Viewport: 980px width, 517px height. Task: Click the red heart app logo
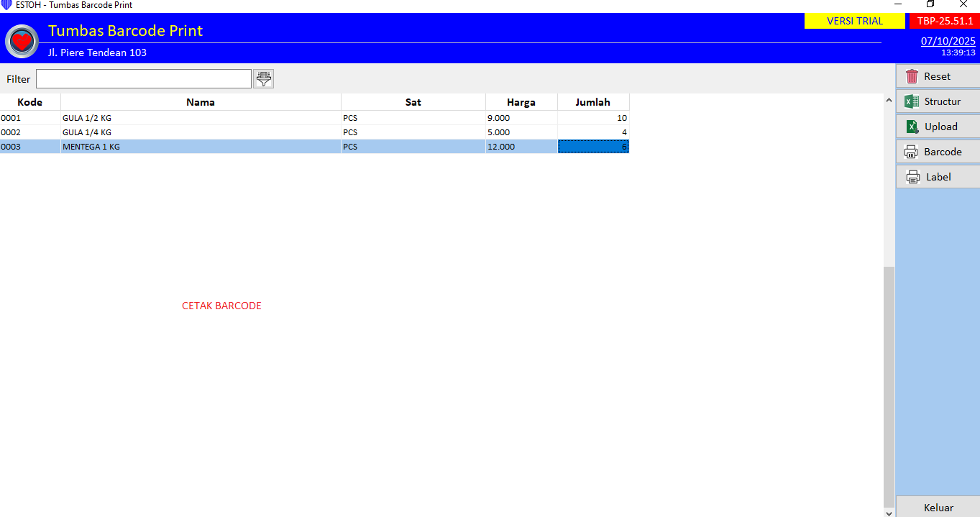coord(22,41)
